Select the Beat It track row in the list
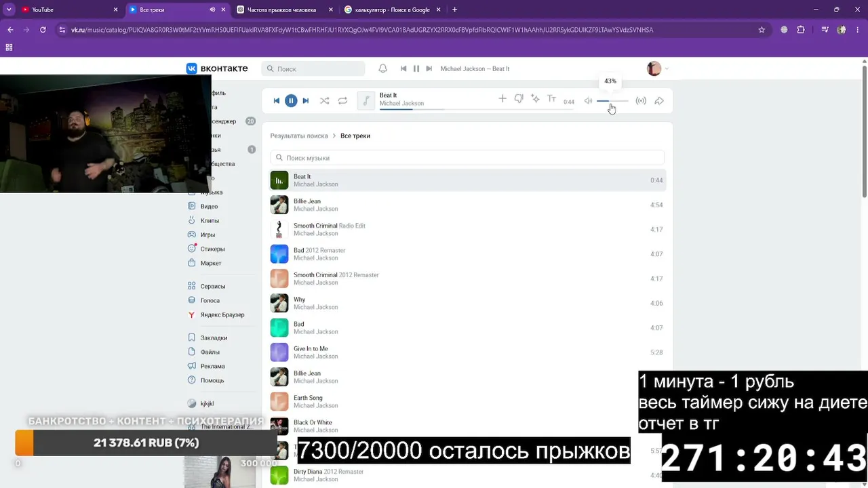Viewport: 868px width, 488px height. click(467, 180)
